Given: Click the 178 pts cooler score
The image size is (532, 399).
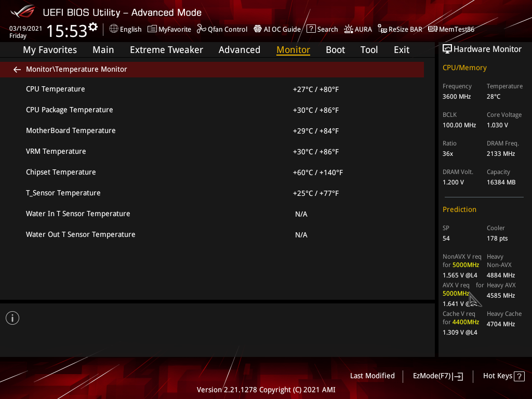Looking at the screenshot, I should pyautogui.click(x=497, y=238).
